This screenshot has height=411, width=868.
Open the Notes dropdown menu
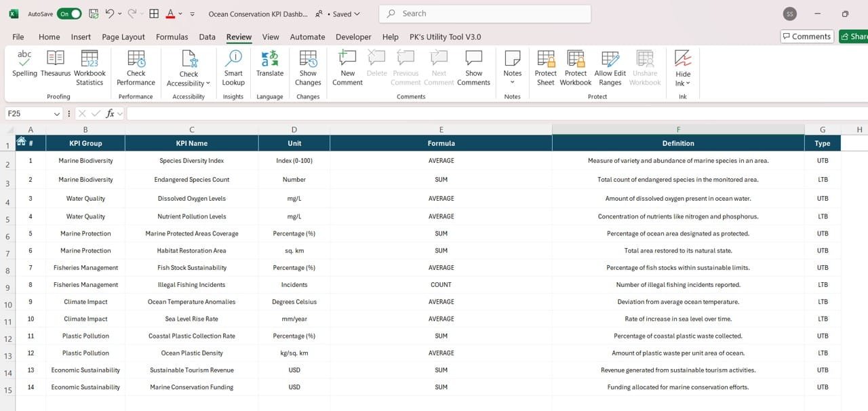(x=513, y=83)
